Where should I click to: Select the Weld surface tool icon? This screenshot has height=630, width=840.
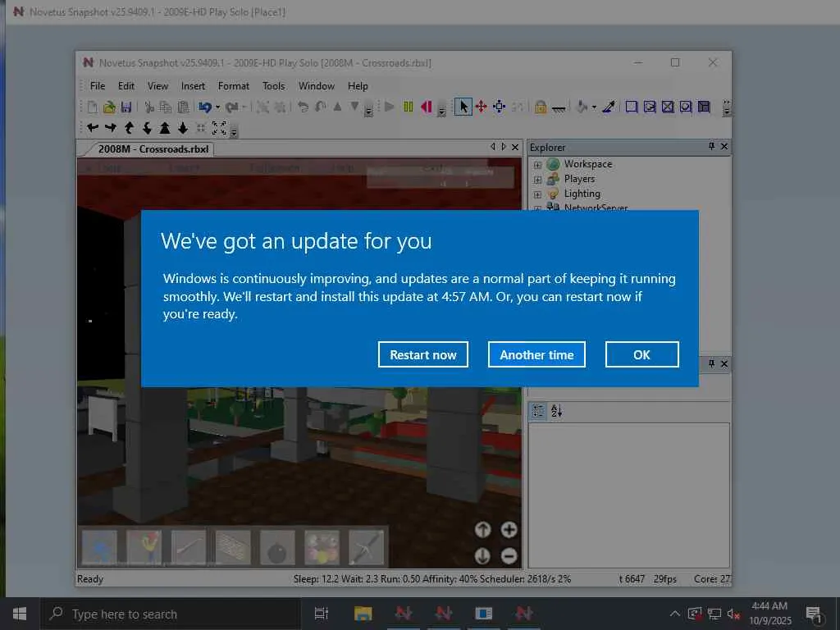(x=668, y=107)
